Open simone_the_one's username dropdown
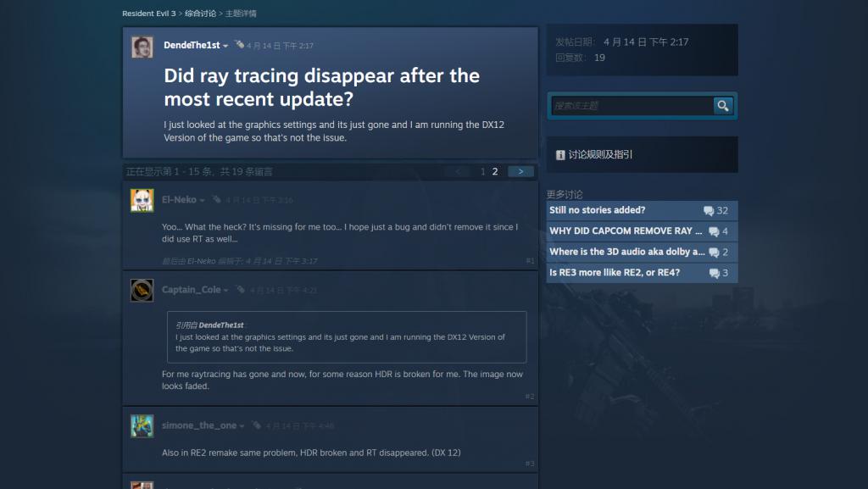This screenshot has height=489, width=868. [242, 426]
